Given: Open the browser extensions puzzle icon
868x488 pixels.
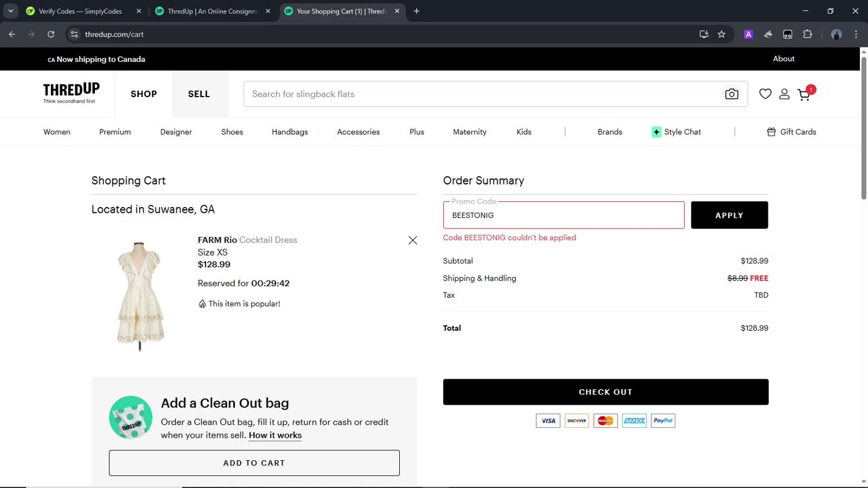Looking at the screenshot, I should 807,34.
